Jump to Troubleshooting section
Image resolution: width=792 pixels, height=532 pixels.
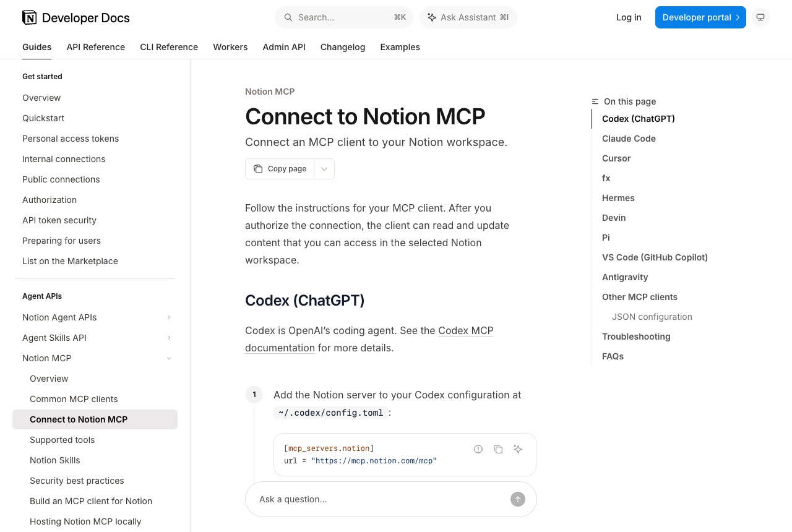coord(636,337)
